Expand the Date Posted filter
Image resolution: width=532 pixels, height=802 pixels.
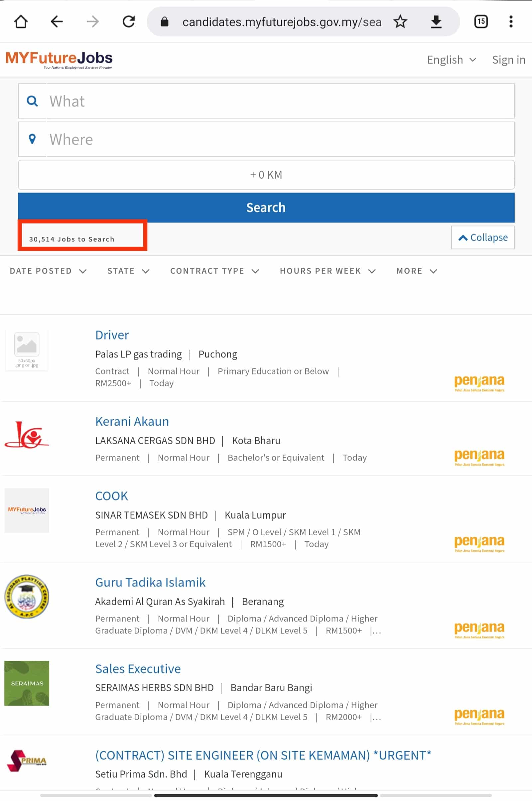(x=48, y=271)
